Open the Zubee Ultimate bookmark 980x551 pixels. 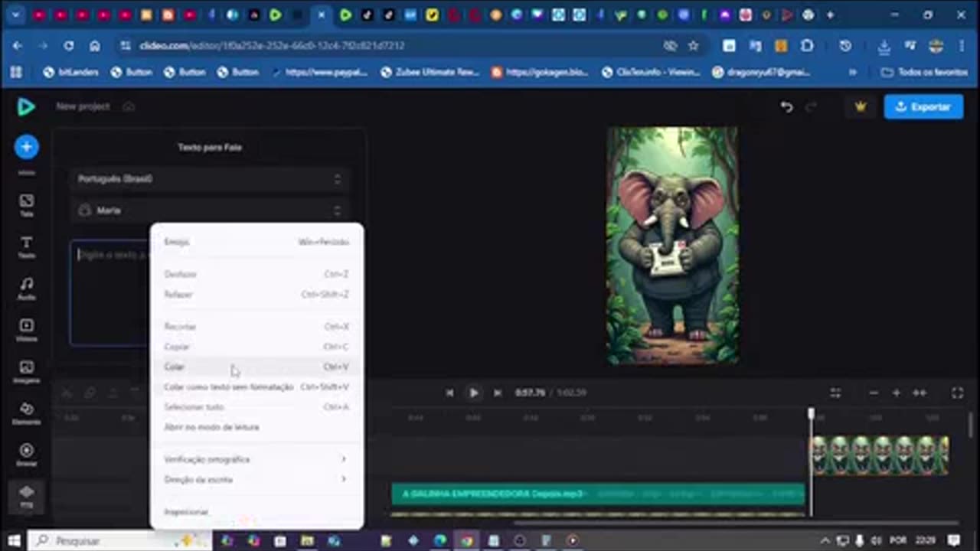(x=430, y=72)
